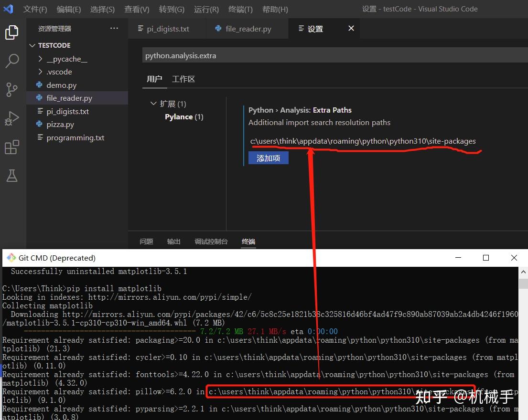Image resolution: width=528 pixels, height=420 pixels.
Task: Switch to the pi_digists.txt tab
Action: 167,29
